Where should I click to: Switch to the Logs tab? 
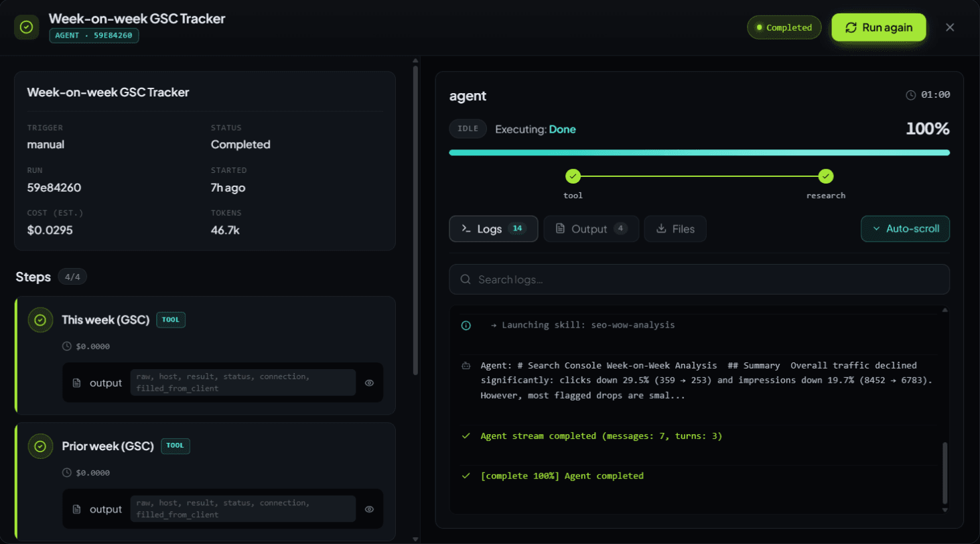(x=494, y=228)
